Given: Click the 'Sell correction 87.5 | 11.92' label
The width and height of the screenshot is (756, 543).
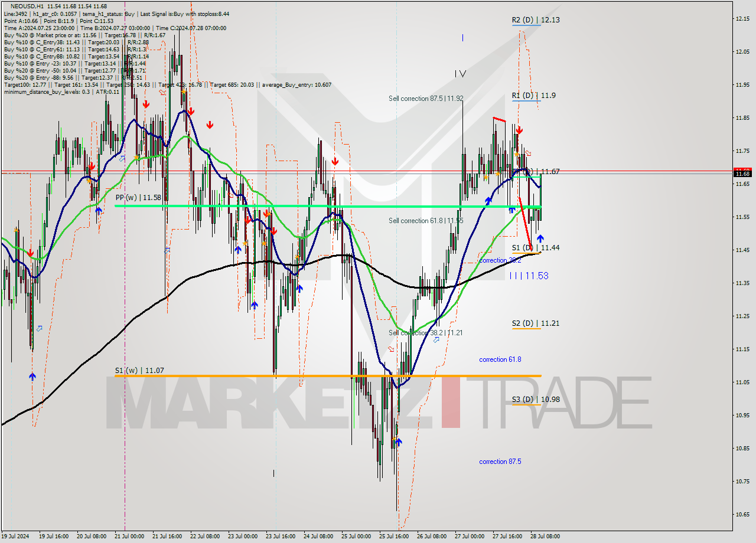Looking at the screenshot, I should tap(426, 99).
